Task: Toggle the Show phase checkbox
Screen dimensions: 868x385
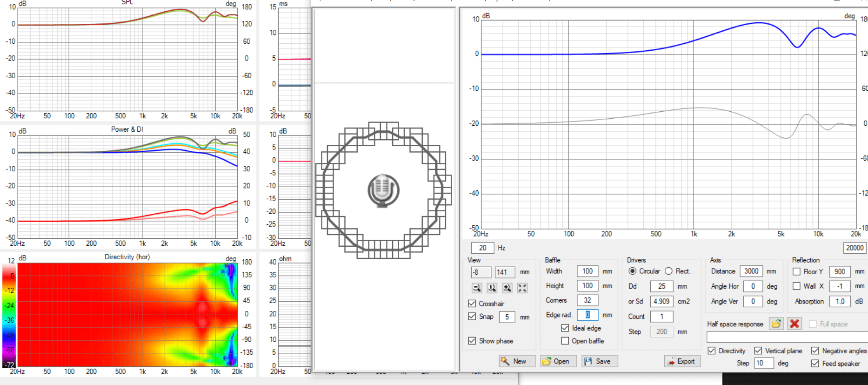Action: coord(472,341)
